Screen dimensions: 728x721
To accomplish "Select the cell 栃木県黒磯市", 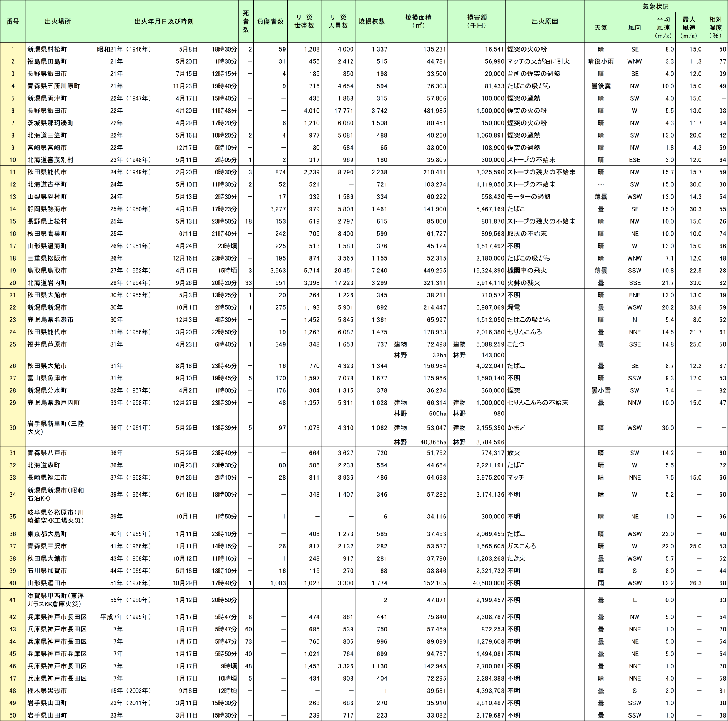I will tap(47, 691).
